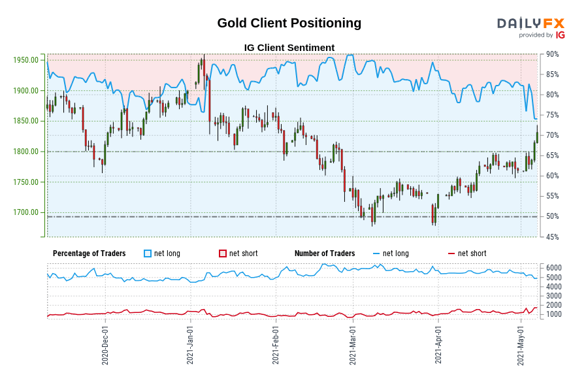
Task: Click the red net short percentage swatch
Action: click(x=223, y=253)
